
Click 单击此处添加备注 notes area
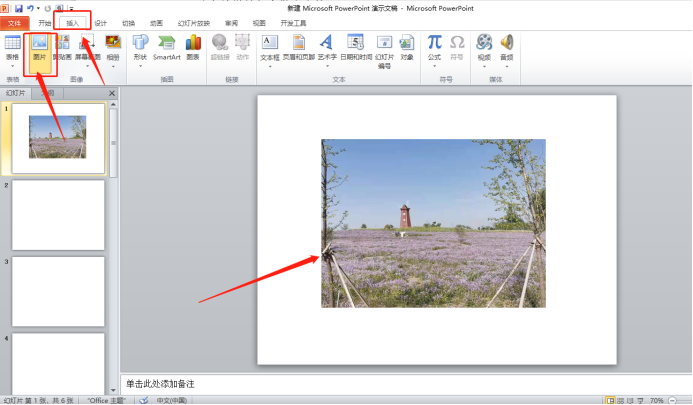[x=400, y=383]
